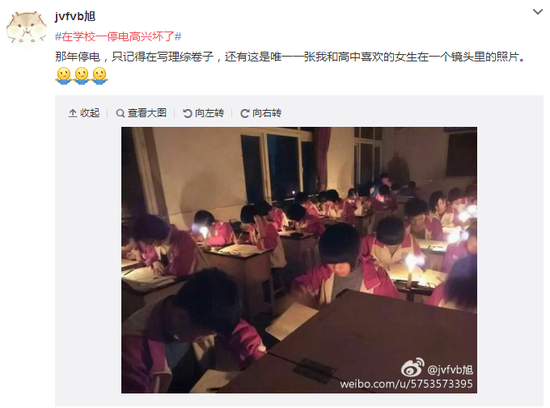Screen dimensions: 550x408
Task: Select the 向左转 text label
Action: 209,113
